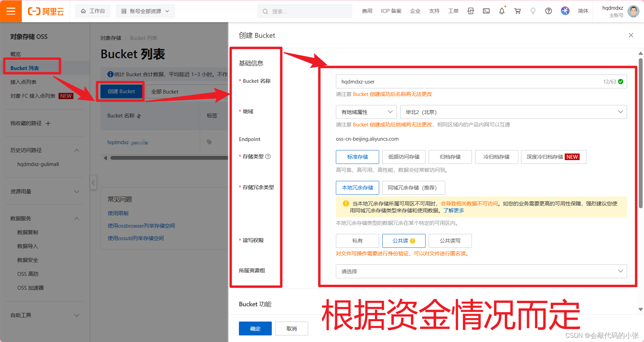Open the resource group dropdown
The height and width of the screenshot is (342, 644).
(x=481, y=271)
